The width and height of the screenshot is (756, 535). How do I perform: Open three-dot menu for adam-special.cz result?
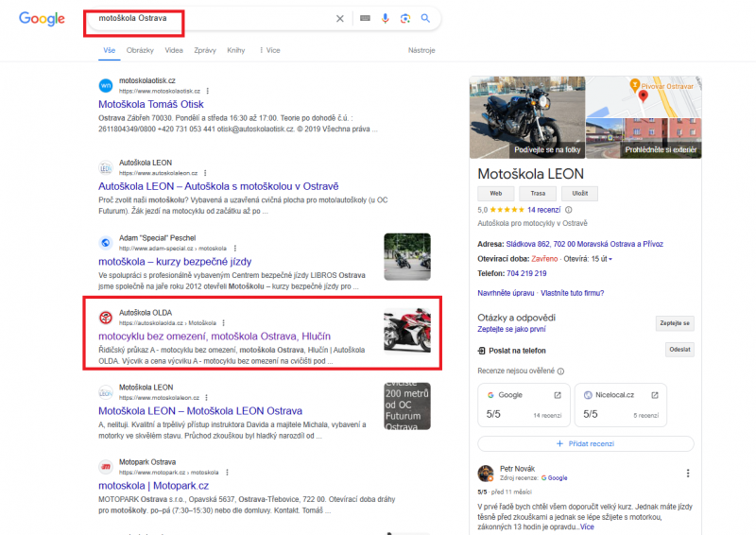pos(234,248)
